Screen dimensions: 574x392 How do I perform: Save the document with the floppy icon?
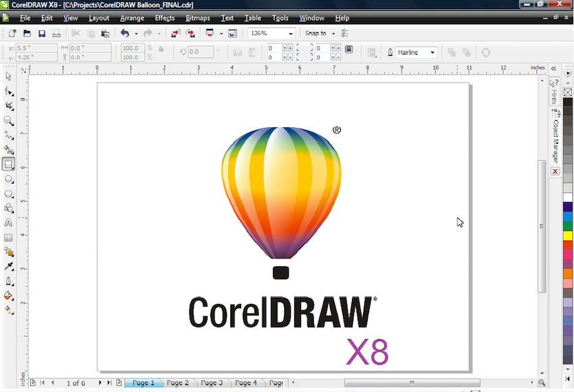tap(42, 33)
